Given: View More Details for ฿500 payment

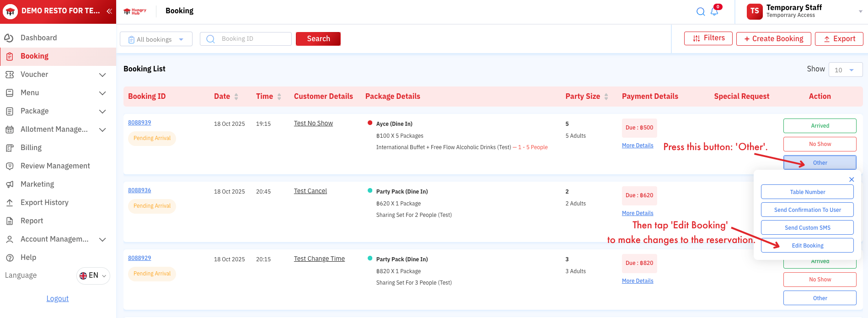Looking at the screenshot, I should 638,146.
